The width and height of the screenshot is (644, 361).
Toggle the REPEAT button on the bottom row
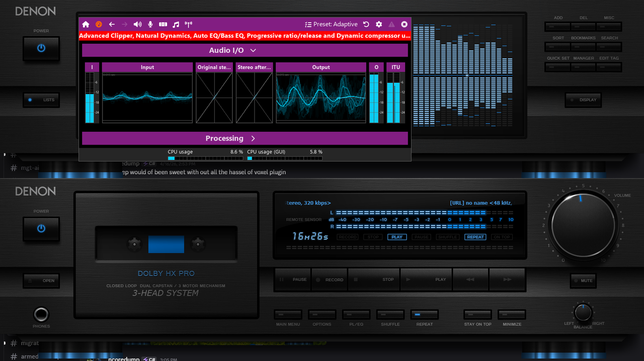[424, 315]
